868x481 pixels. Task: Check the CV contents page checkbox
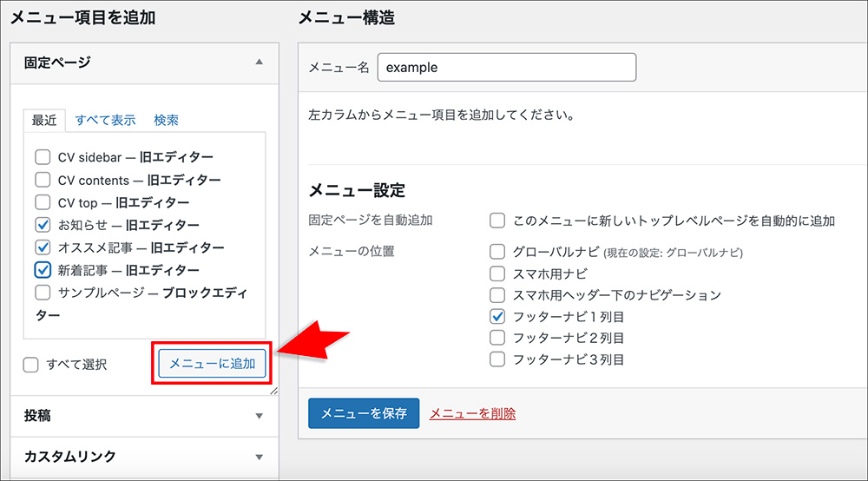43,180
